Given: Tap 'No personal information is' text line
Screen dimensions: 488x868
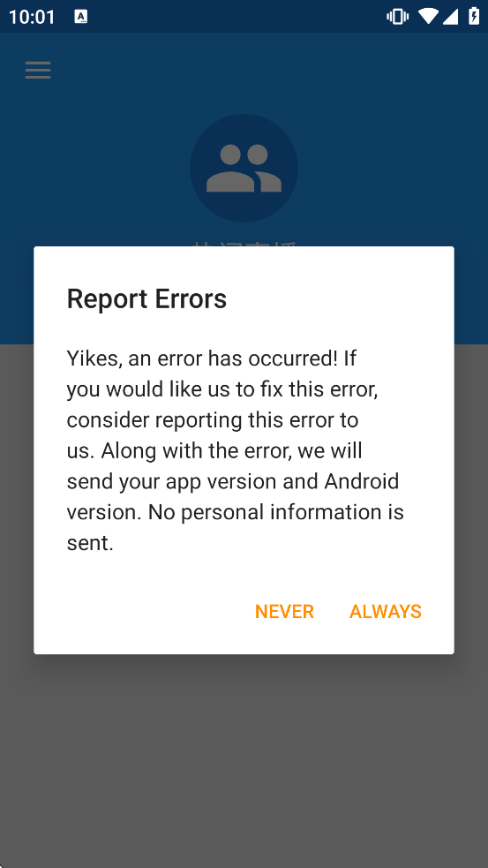Looking at the screenshot, I should coord(276,512).
